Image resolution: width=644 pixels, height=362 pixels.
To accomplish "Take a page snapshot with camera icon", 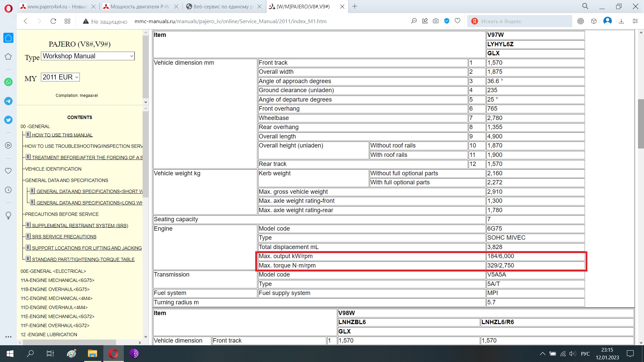I will point(436,21).
